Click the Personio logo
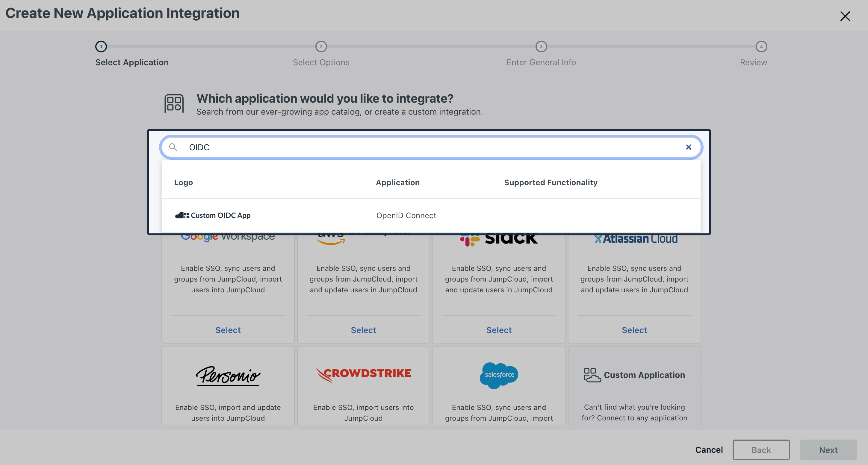The width and height of the screenshot is (868, 465). point(228,376)
